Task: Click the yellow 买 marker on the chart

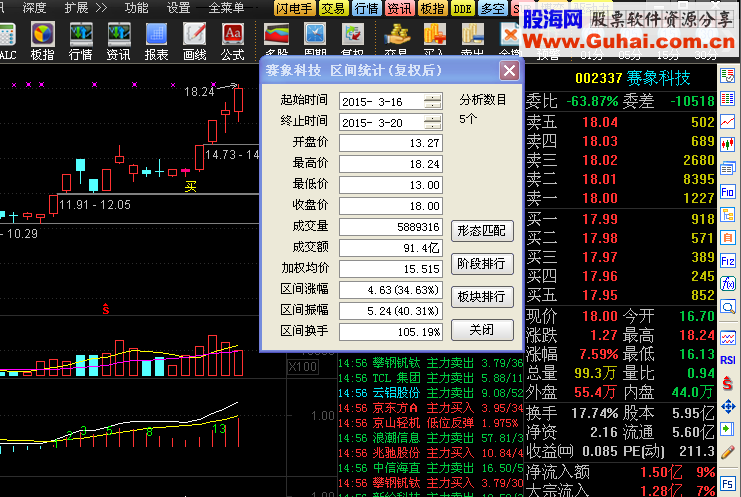Action: tap(190, 186)
